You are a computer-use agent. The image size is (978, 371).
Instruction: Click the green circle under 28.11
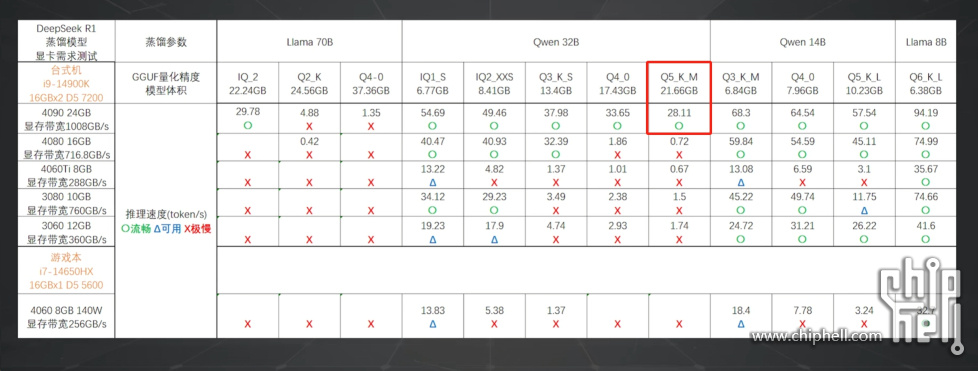pyautogui.click(x=679, y=125)
